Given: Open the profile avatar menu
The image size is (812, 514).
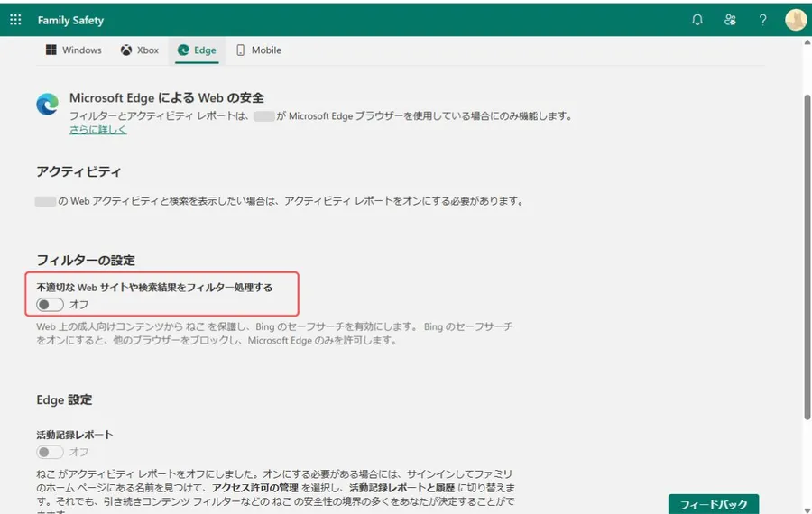Looking at the screenshot, I should (x=795, y=20).
